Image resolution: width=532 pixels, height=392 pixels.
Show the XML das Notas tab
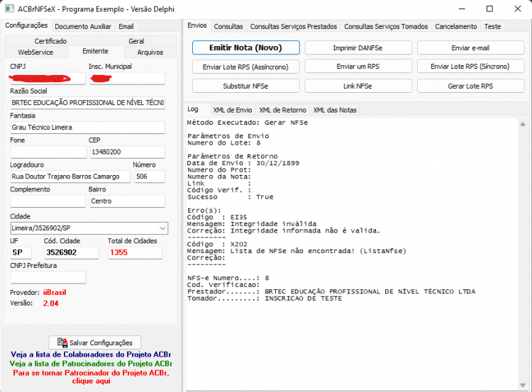pos(335,110)
